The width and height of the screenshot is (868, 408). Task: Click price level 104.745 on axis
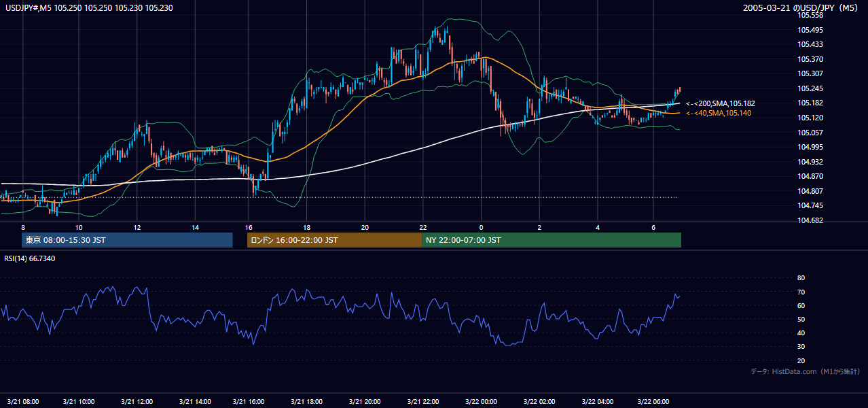point(811,206)
